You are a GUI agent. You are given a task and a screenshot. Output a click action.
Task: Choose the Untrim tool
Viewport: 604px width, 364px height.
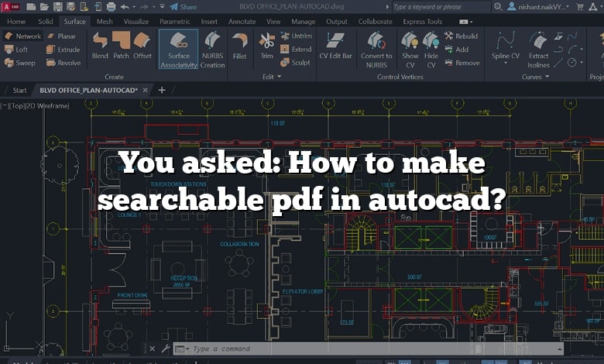click(x=297, y=36)
